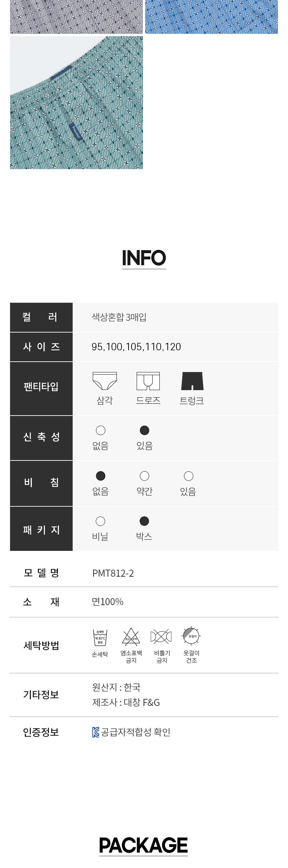Select 약간 radio for see-through (비침)
Screen dimensions: 288x868
tap(145, 476)
